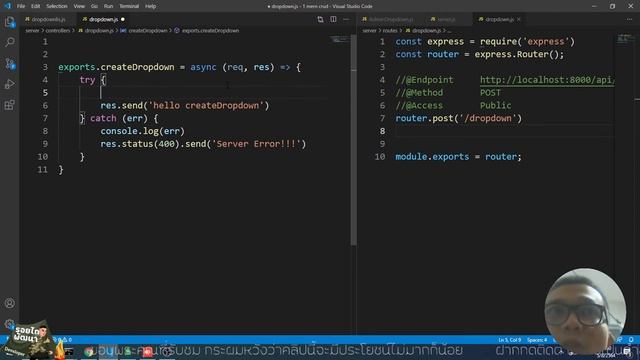Select the active dropdown.js tab in the left editor
Screen dimensions: 640x360
pos(103,19)
